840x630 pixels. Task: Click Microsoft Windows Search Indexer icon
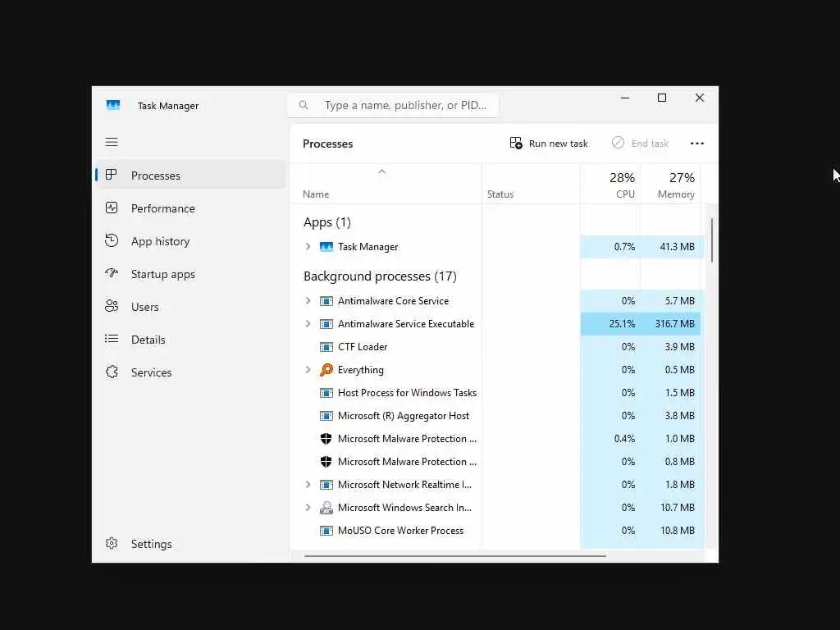pos(326,507)
